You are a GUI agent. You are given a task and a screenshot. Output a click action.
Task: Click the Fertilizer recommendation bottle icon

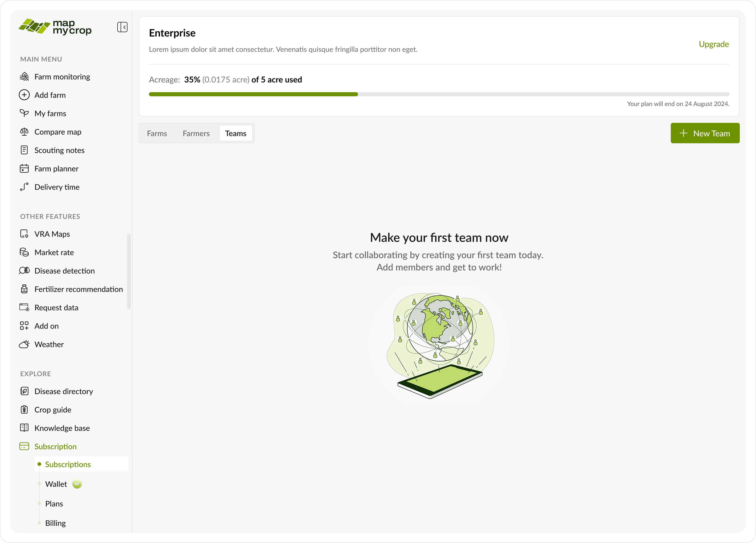tap(24, 289)
